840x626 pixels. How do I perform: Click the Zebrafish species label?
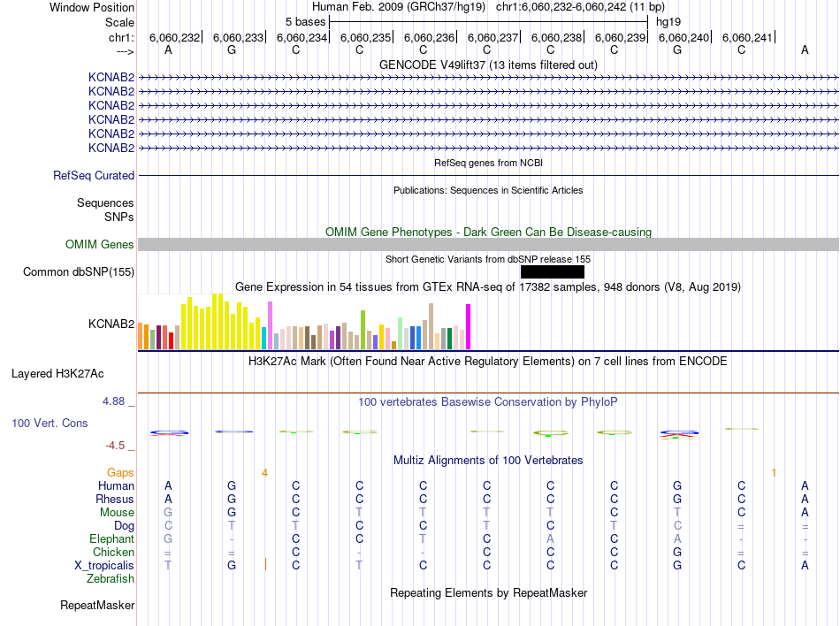(x=111, y=579)
